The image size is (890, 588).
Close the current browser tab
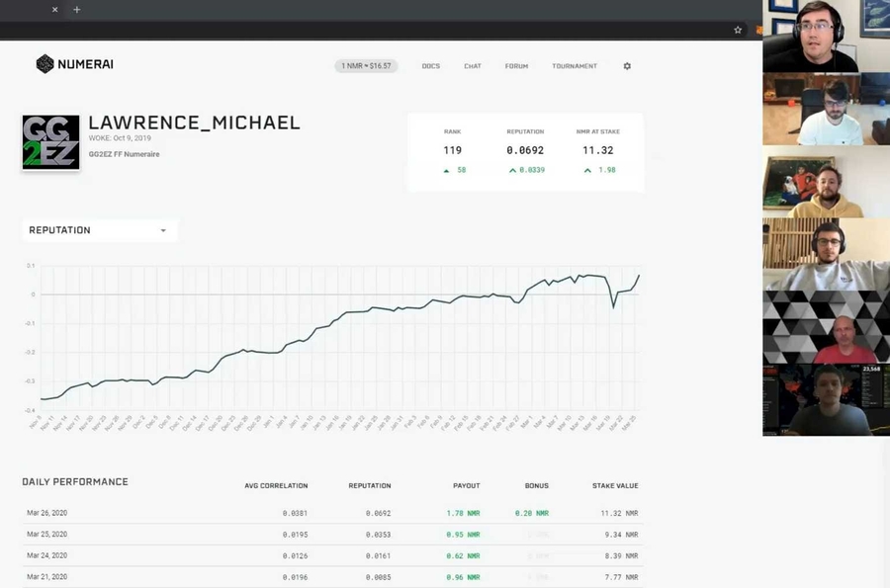[54, 10]
